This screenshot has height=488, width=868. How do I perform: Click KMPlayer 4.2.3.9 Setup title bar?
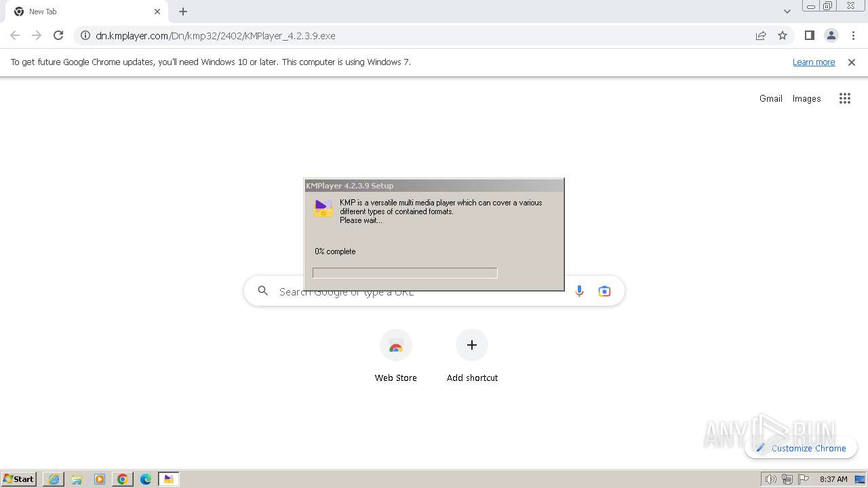pos(434,185)
